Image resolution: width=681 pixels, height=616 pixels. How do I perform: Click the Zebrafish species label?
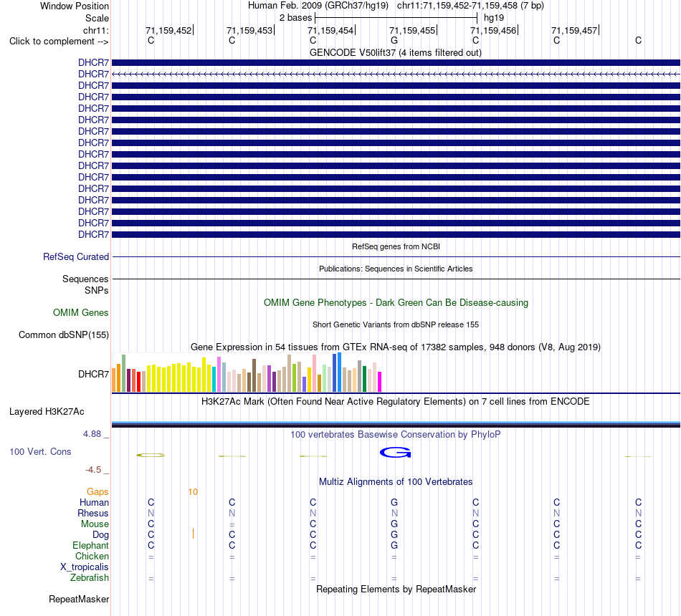click(x=90, y=577)
